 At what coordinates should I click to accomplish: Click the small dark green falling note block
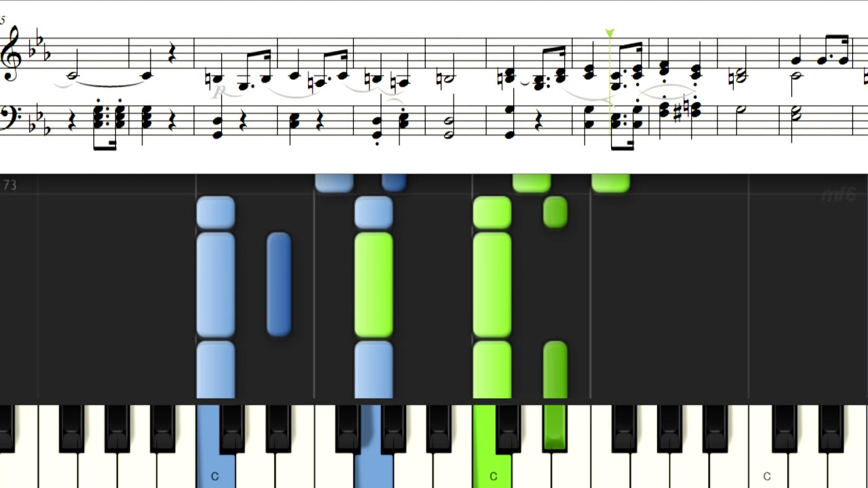[555, 211]
